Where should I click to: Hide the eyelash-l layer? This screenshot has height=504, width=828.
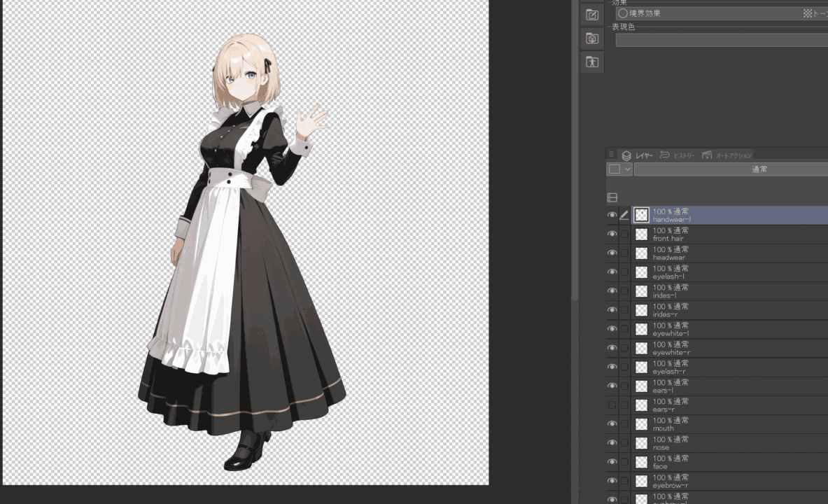coord(612,272)
